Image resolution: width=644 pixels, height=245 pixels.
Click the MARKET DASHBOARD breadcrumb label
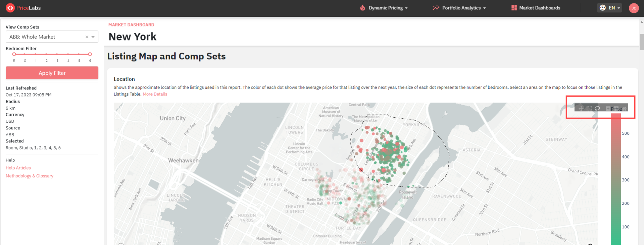[x=131, y=25]
